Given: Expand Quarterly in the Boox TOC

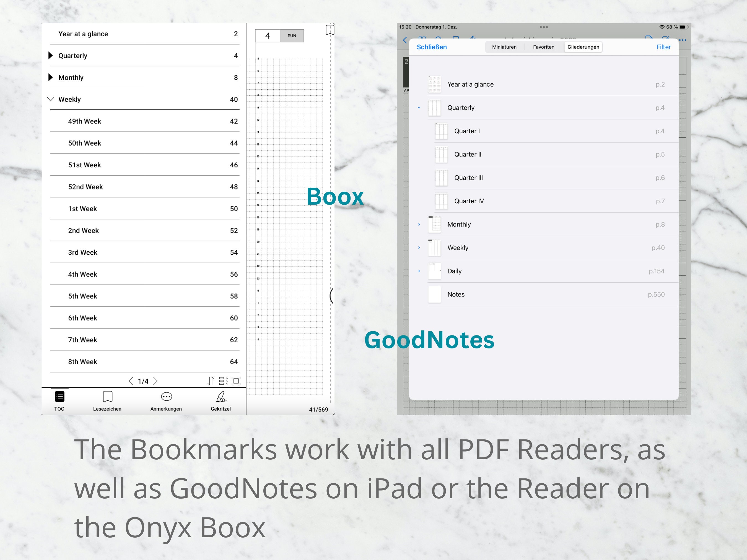Looking at the screenshot, I should (x=51, y=55).
